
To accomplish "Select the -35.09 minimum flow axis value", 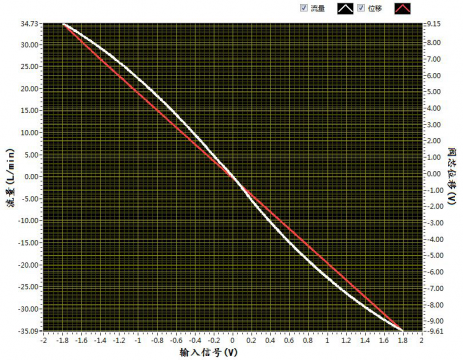I will click(x=29, y=331).
